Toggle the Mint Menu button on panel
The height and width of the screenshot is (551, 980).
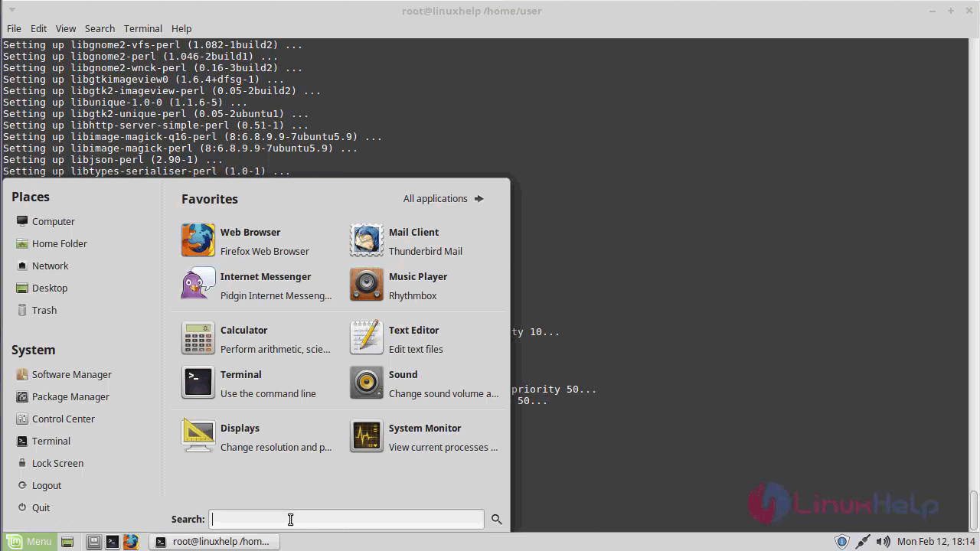pyautogui.click(x=30, y=541)
